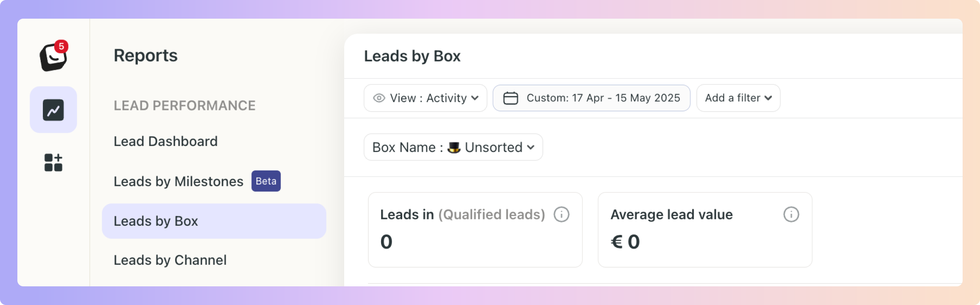
Task: Open the app logo with notification badge
Action: tap(53, 56)
